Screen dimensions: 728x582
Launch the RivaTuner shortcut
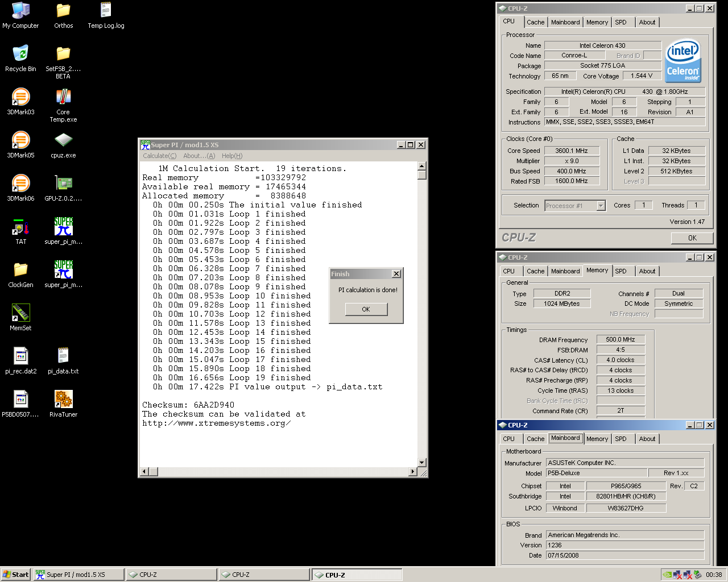click(x=63, y=404)
